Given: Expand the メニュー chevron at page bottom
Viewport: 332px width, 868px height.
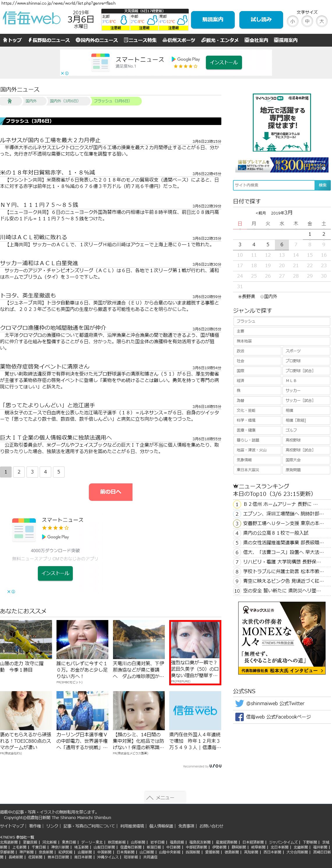Looking at the screenshot, I should pyautogui.click(x=150, y=797).
